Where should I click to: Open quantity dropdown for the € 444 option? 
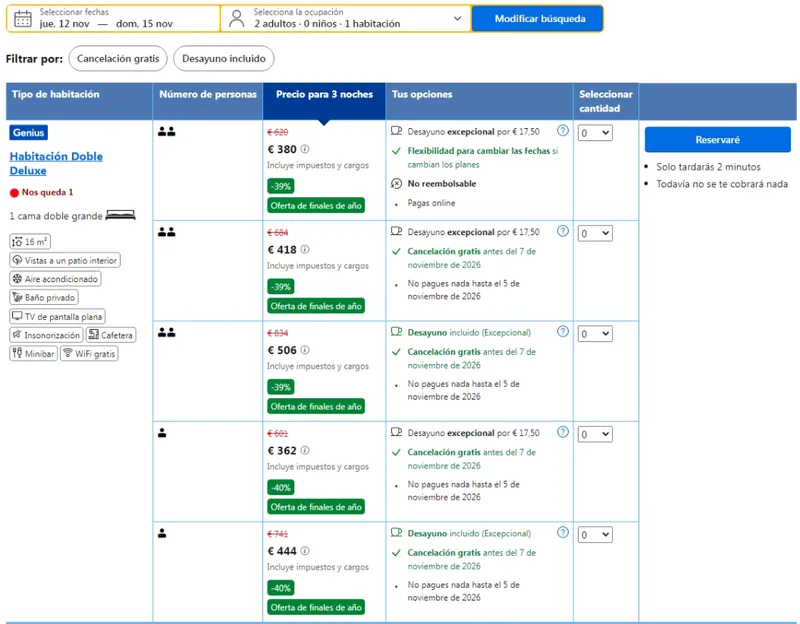click(x=595, y=535)
